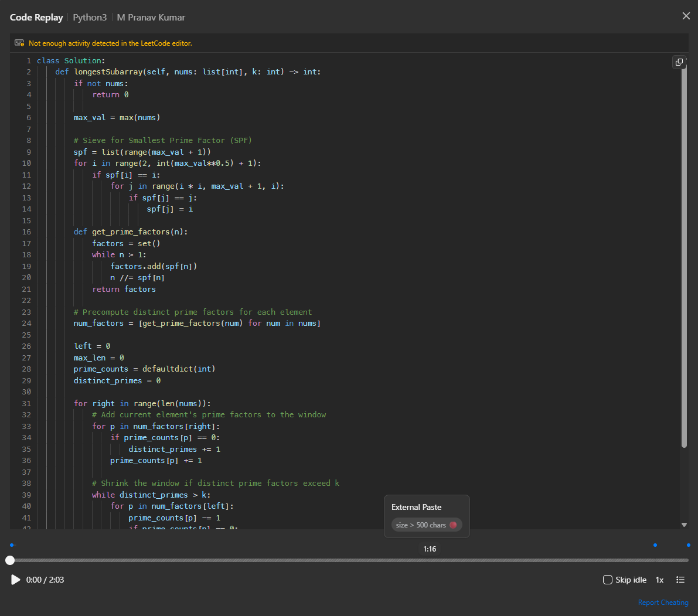The image size is (698, 616).
Task: Click the replay timeline slider handle
Action: coord(10,560)
